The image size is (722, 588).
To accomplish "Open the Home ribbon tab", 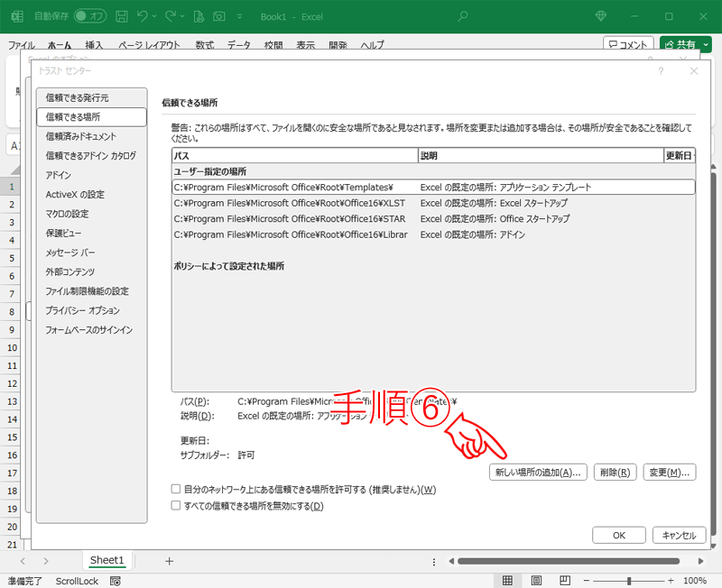I will tap(60, 45).
